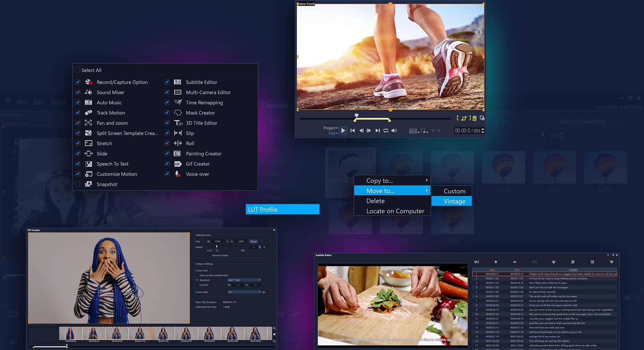Toggle the Snapshot checkbox off
This screenshot has width=644, height=350.
pyautogui.click(x=78, y=184)
